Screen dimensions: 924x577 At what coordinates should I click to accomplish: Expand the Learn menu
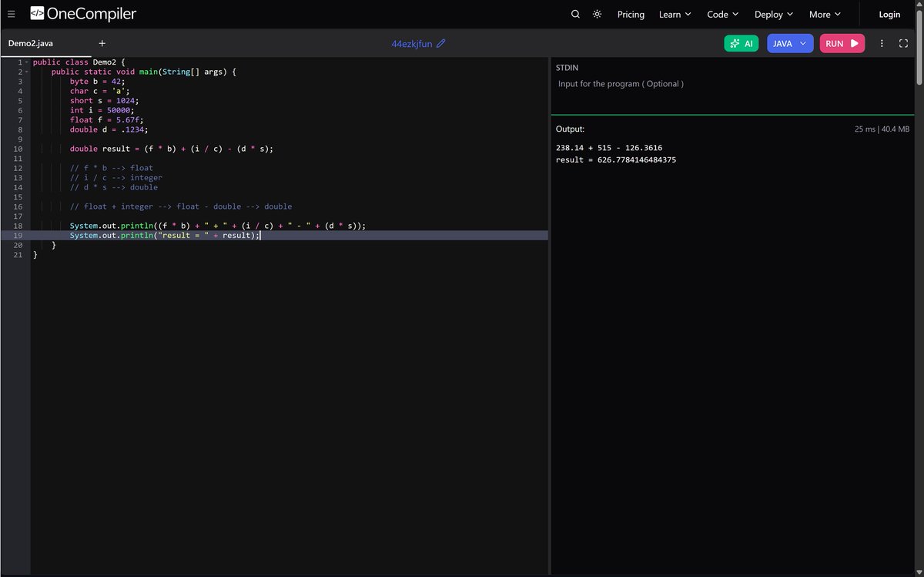[675, 14]
